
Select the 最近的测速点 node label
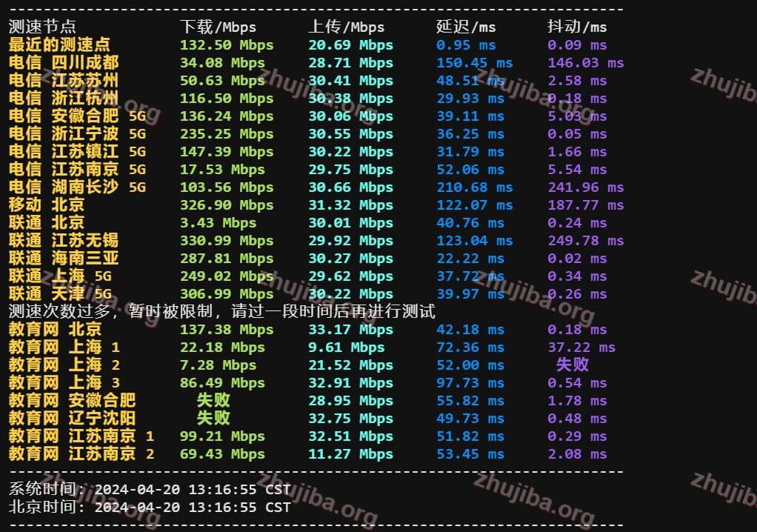tap(59, 44)
